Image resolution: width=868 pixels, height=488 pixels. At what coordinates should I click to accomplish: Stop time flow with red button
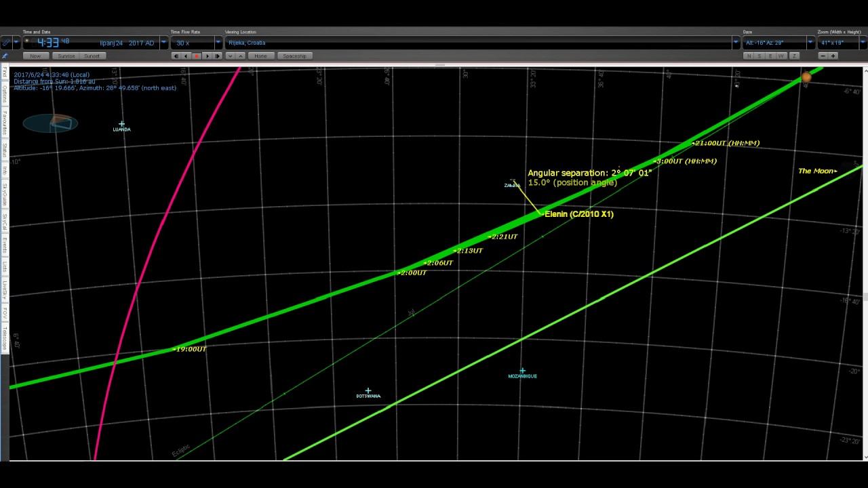(197, 56)
